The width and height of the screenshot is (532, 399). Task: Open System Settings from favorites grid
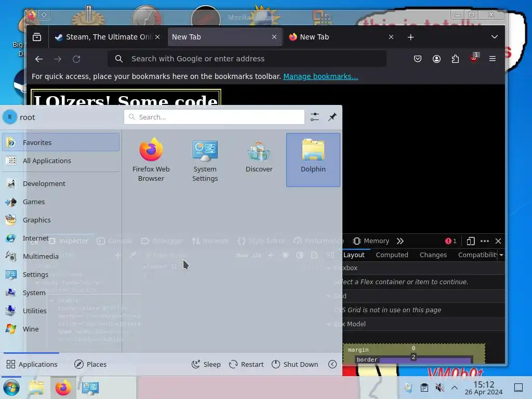coord(205,160)
